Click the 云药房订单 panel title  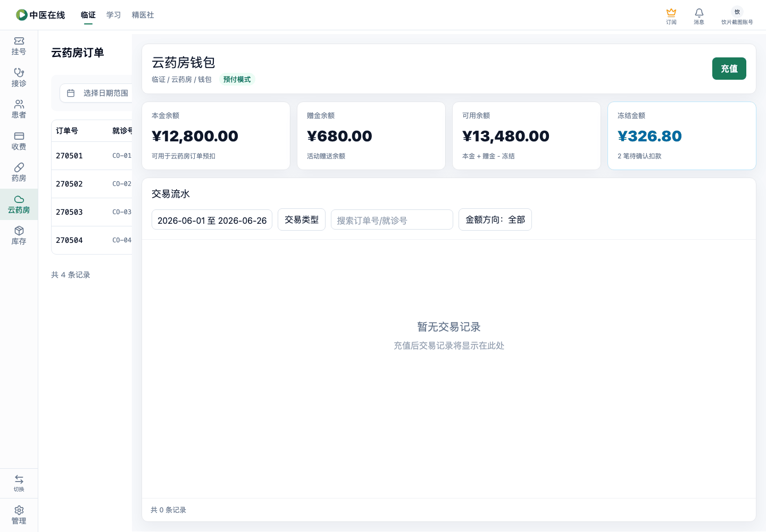[x=78, y=53]
